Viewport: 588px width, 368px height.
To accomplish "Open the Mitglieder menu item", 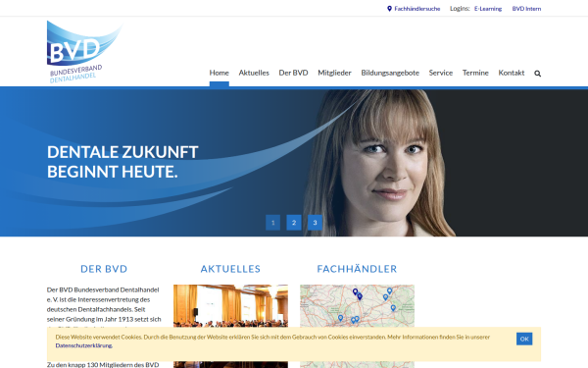I will click(x=334, y=73).
